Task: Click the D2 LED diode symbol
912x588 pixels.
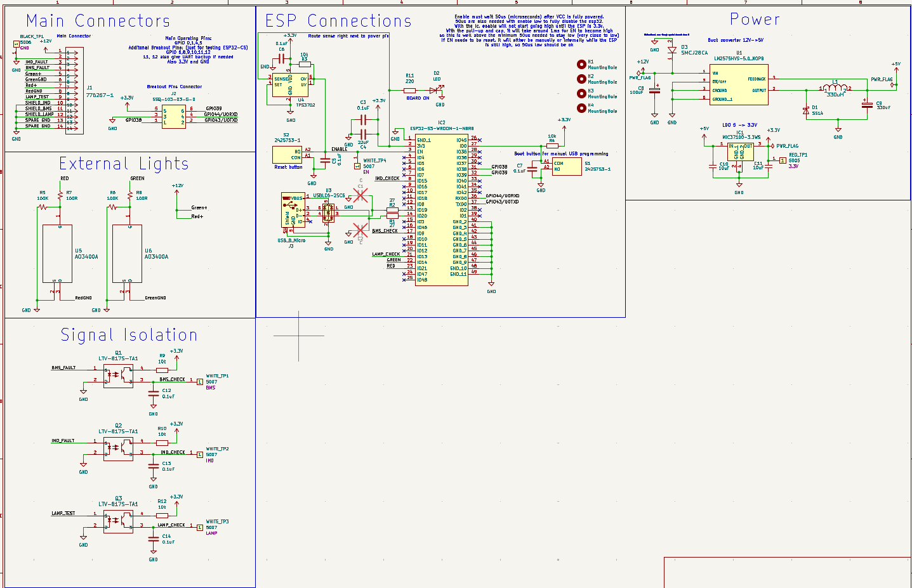Action: tap(435, 91)
